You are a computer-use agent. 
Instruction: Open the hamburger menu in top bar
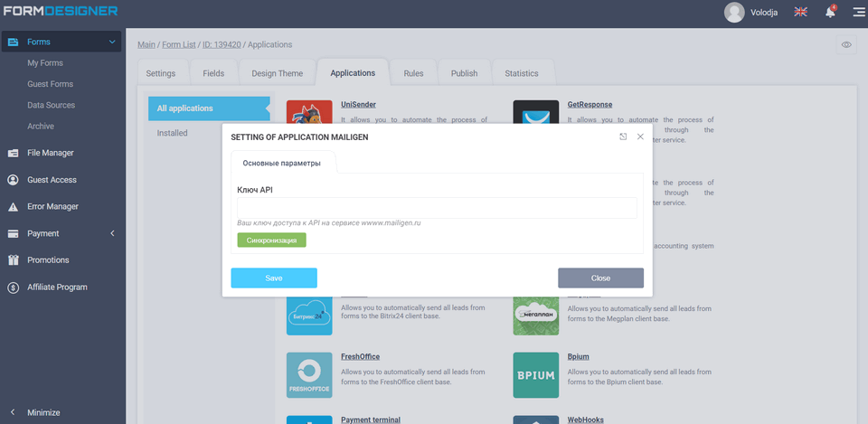[858, 12]
